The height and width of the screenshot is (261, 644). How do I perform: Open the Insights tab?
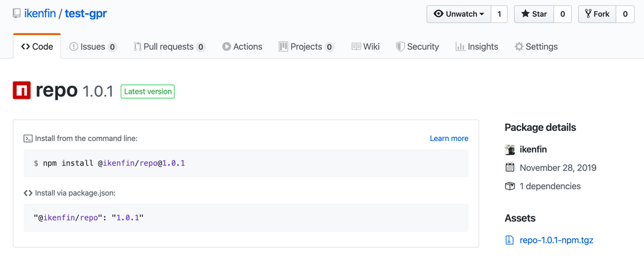[x=477, y=47]
